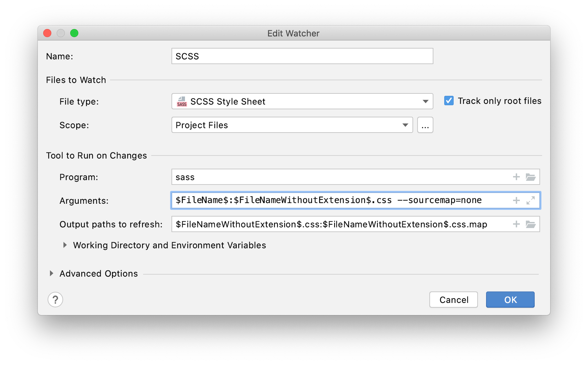Expand the Arguments field editor
Screen dimensions: 588x365
coord(530,200)
